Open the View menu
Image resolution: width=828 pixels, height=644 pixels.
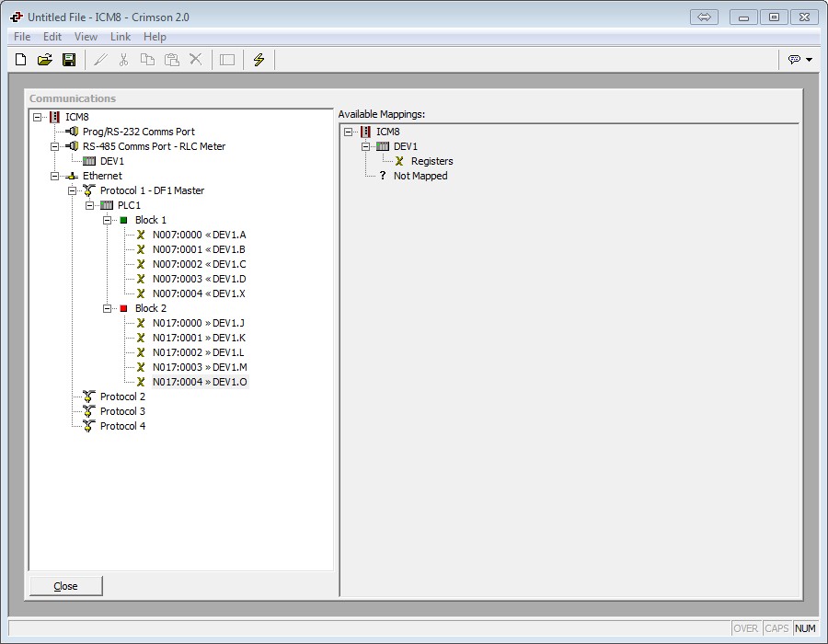86,37
